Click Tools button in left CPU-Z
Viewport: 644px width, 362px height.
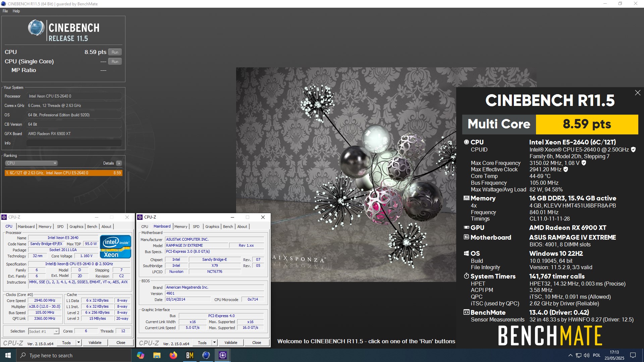click(x=66, y=343)
